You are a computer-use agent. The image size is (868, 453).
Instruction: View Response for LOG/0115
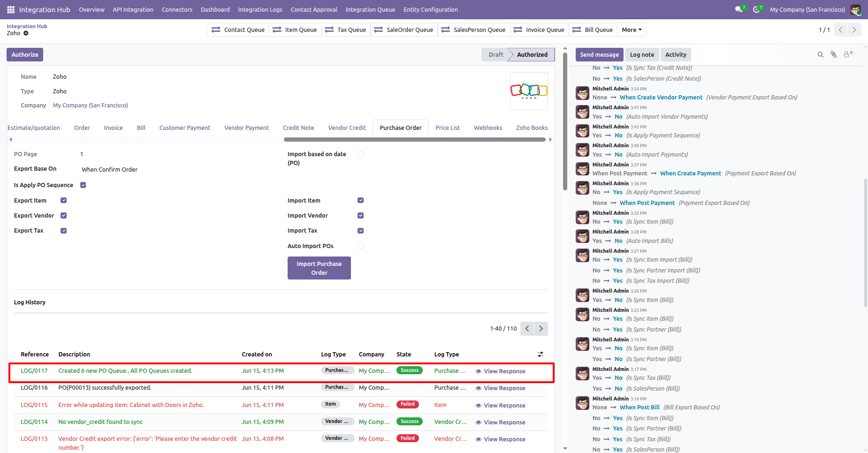click(500, 406)
